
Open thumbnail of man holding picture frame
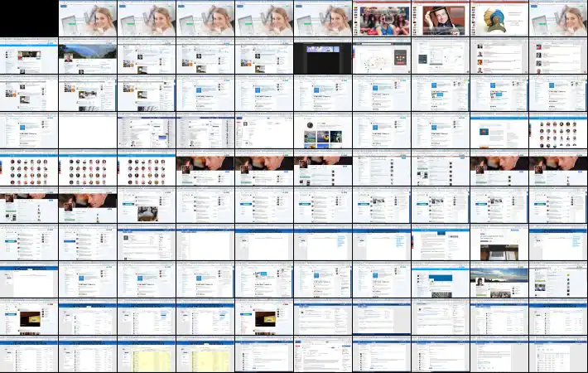click(441, 18)
